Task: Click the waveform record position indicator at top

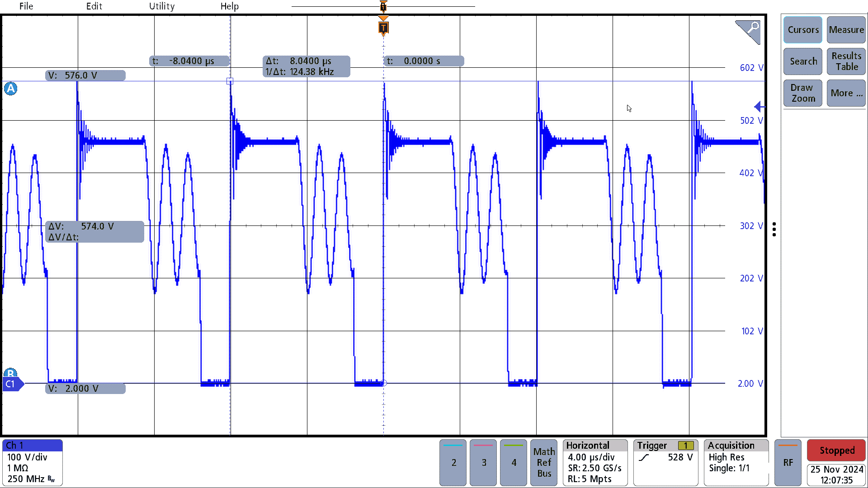Action: point(383,6)
